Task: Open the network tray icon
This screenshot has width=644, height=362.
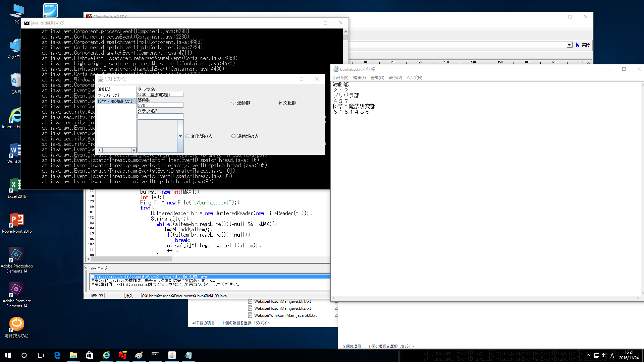Action: (596, 355)
